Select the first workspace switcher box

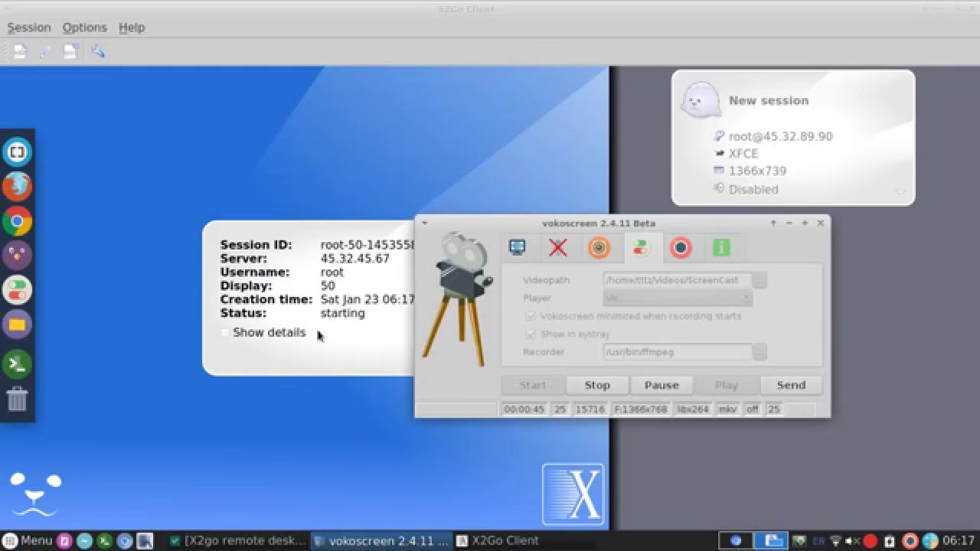pos(735,540)
